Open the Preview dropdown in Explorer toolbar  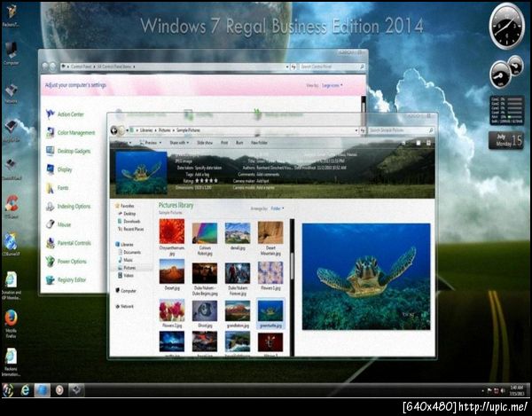[x=151, y=143]
